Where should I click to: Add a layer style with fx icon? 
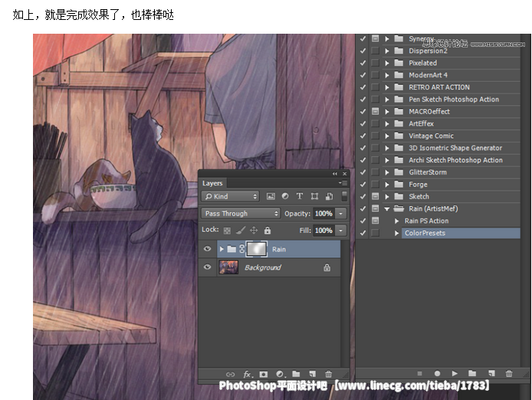click(x=248, y=374)
